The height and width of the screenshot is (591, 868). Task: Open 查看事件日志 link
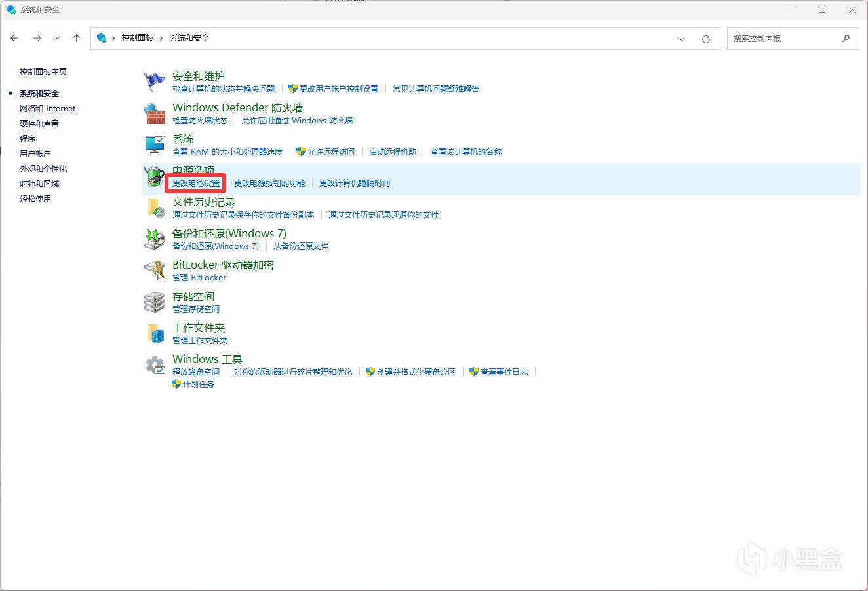[x=504, y=372]
